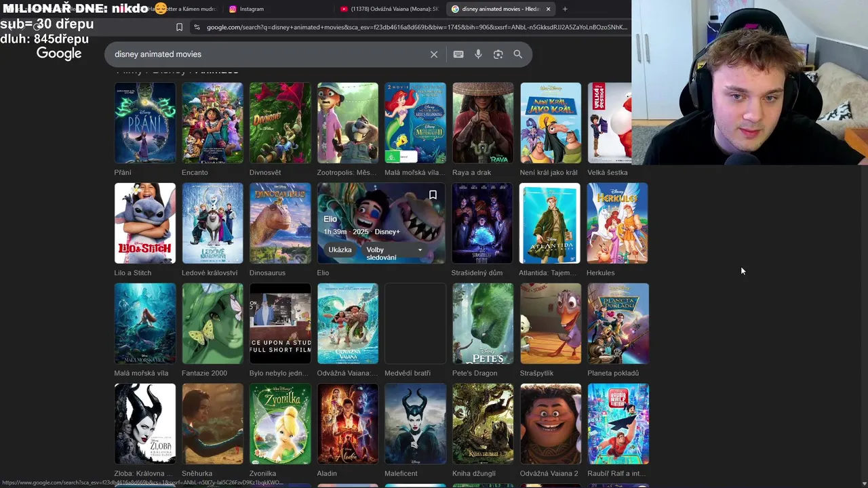Click the Google logo
868x488 pixels.
click(x=59, y=54)
